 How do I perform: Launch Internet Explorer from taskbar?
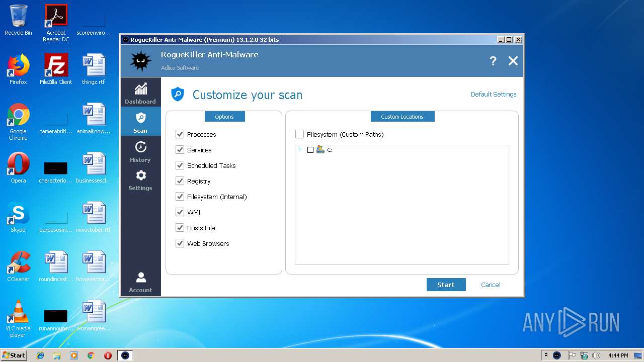pyautogui.click(x=40, y=355)
